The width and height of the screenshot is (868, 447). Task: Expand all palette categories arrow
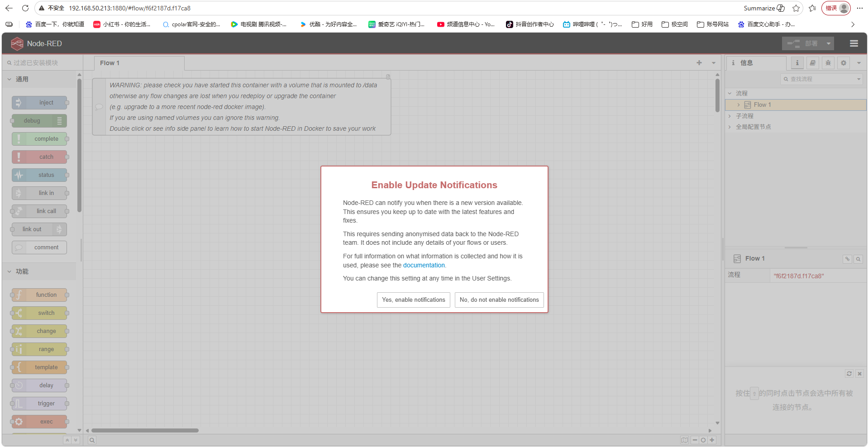(x=76, y=440)
